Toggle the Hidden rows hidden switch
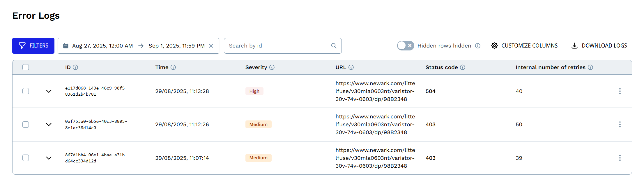 click(x=406, y=46)
